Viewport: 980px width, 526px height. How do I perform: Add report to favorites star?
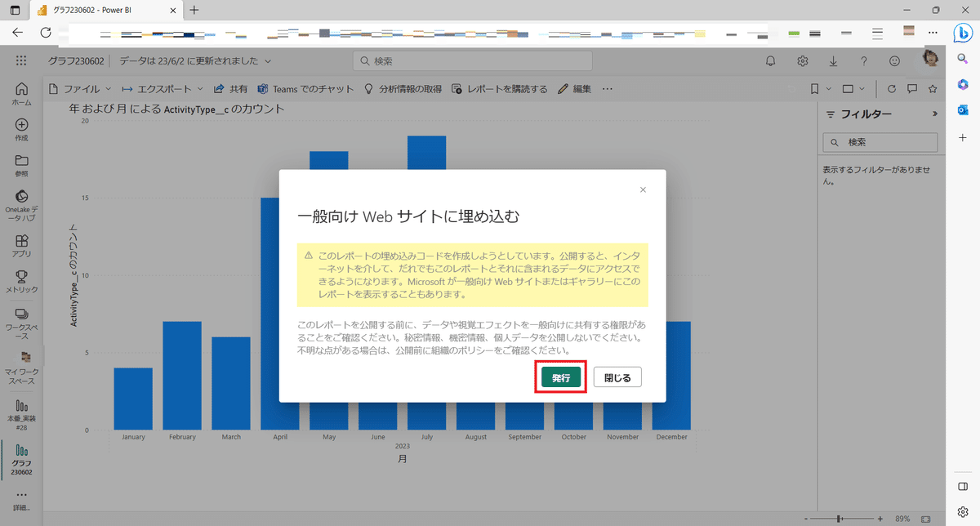point(933,89)
